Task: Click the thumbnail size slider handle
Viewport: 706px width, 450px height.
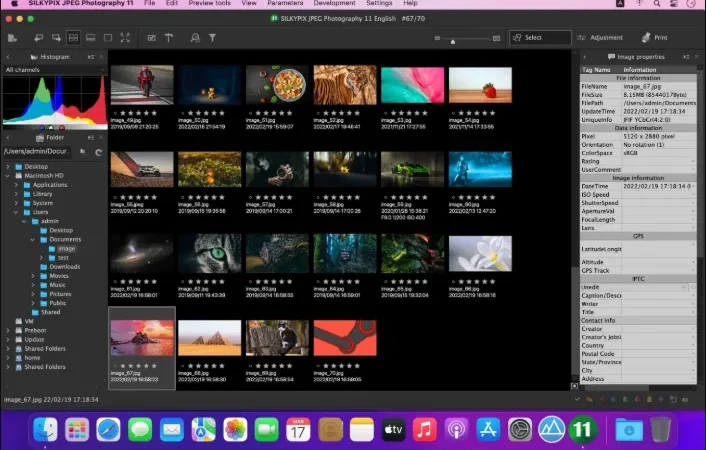Action: [x=453, y=41]
